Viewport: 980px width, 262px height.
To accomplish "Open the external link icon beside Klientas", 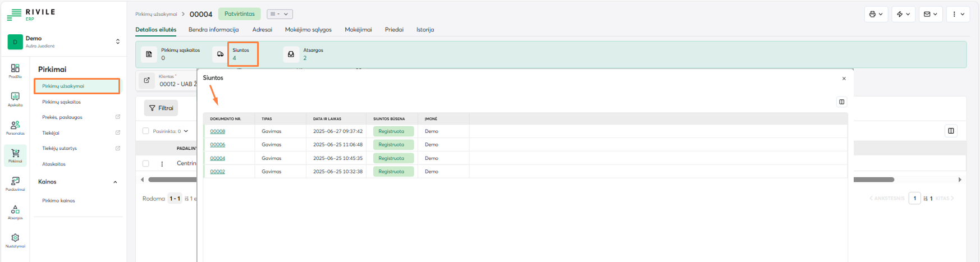I will (x=146, y=81).
